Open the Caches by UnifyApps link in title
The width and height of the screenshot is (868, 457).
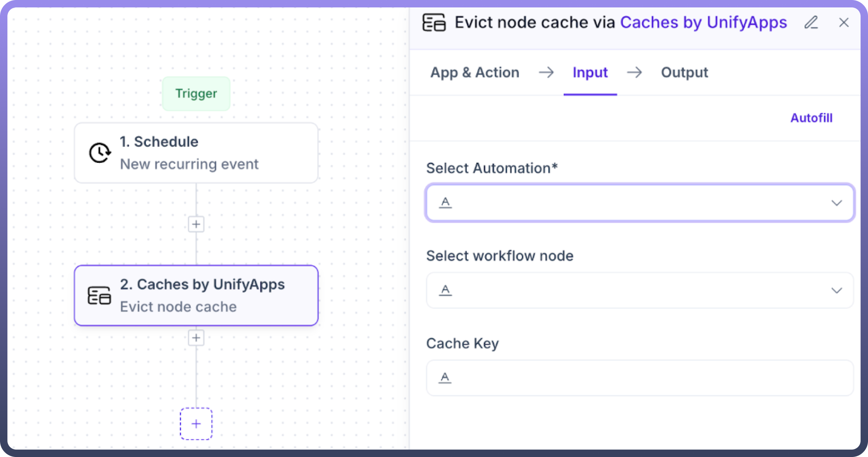tap(703, 23)
